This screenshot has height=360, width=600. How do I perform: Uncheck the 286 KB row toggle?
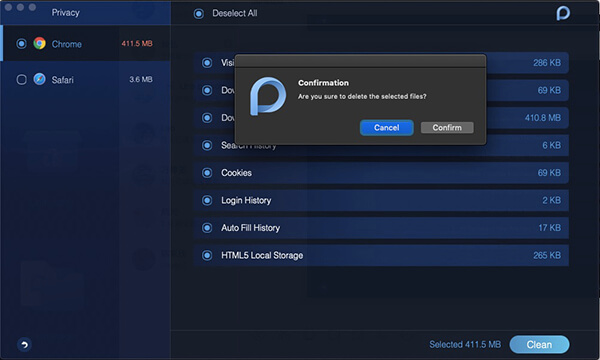(207, 63)
